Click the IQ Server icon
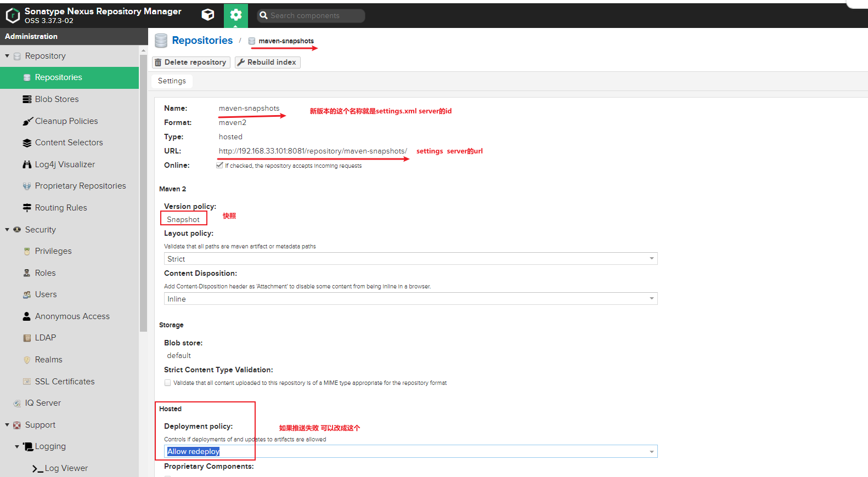The height and width of the screenshot is (477, 868). pos(17,403)
